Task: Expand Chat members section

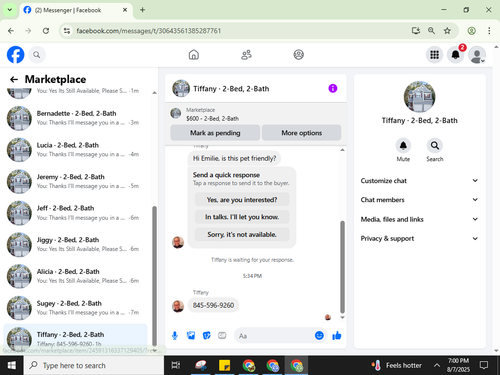Action: tap(419, 200)
